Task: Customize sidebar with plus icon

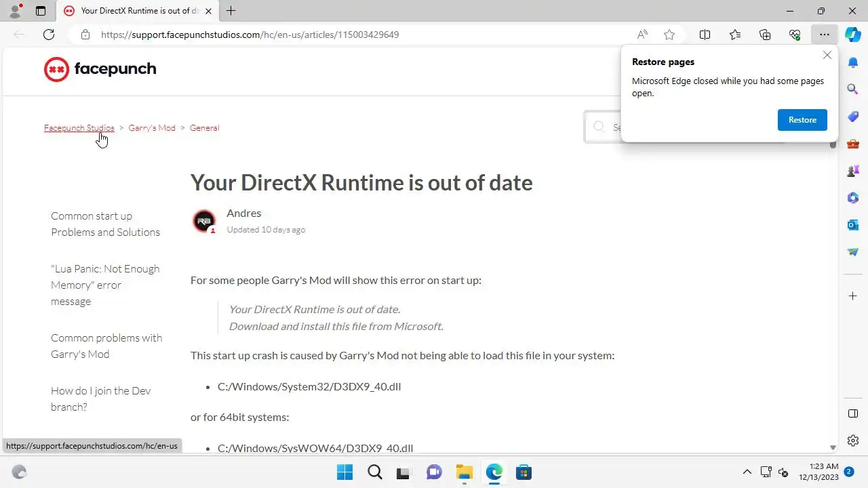Action: [853, 296]
